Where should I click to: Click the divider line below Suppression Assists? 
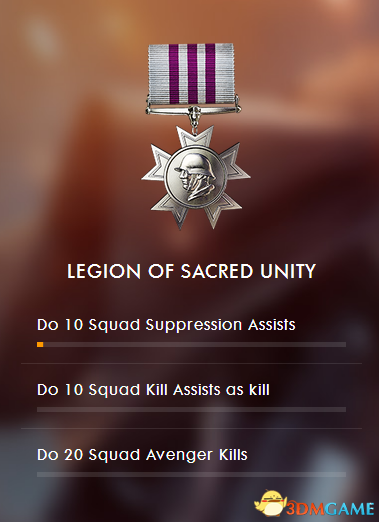191,363
